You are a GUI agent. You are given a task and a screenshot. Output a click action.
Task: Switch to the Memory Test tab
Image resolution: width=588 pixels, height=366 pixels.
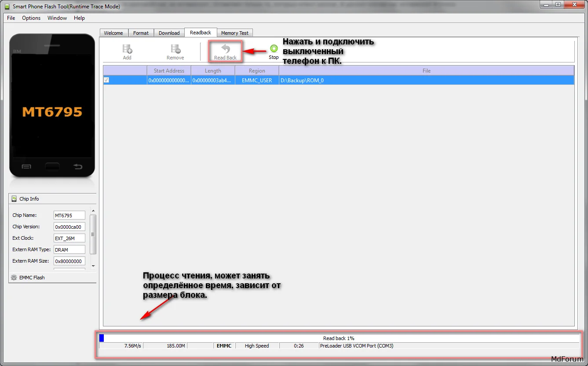pyautogui.click(x=234, y=33)
